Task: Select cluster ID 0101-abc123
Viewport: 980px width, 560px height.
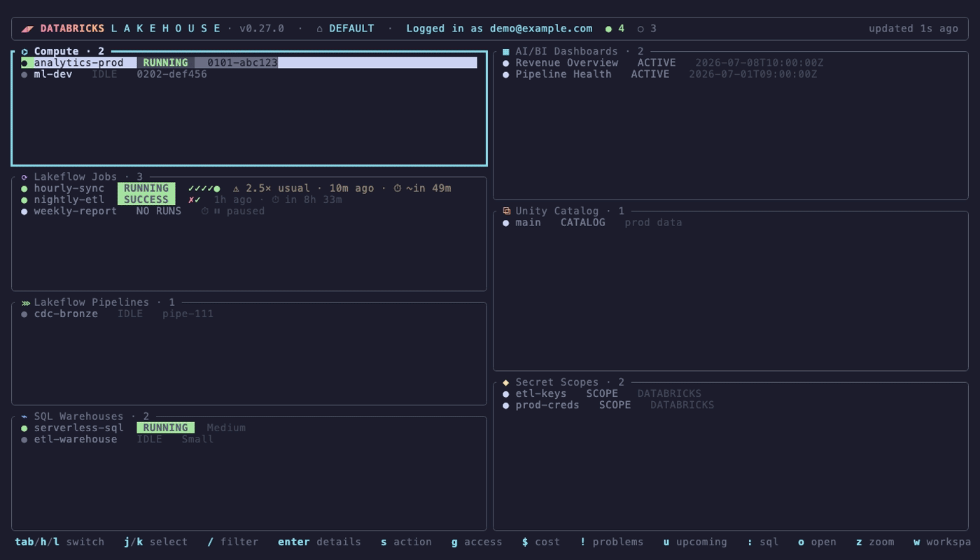Action: [x=242, y=63]
